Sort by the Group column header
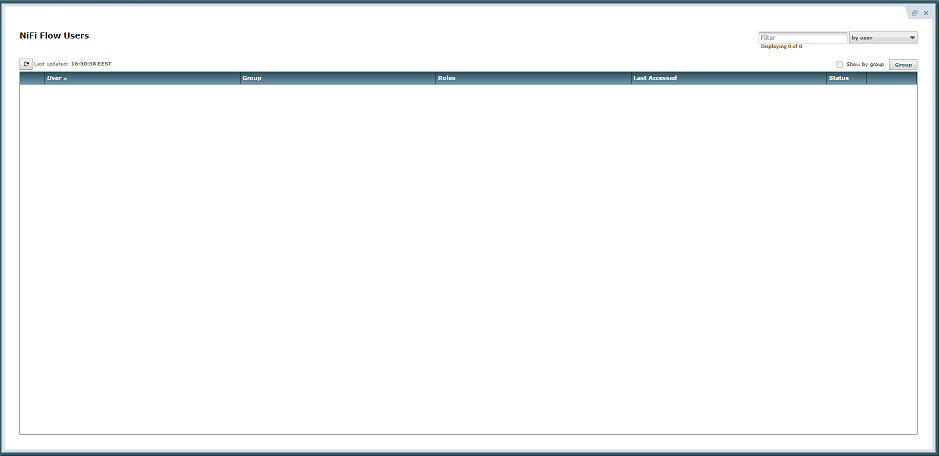This screenshot has height=456, width=939. point(338,78)
